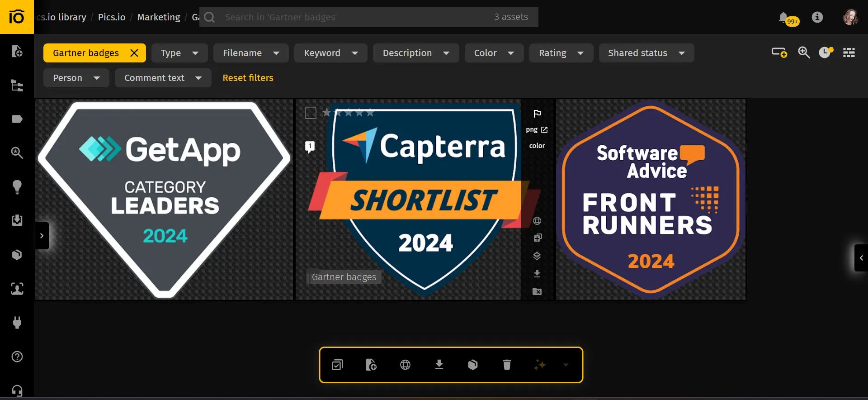The width and height of the screenshot is (868, 400).
Task: Go to Pics.io breadcrumb
Action: pyautogui.click(x=112, y=17)
